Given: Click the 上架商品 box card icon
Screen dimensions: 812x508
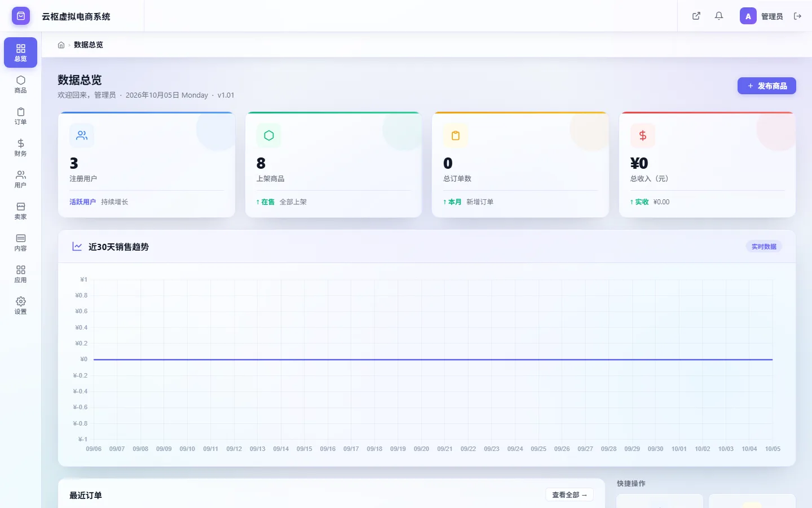Looking at the screenshot, I should 269,135.
